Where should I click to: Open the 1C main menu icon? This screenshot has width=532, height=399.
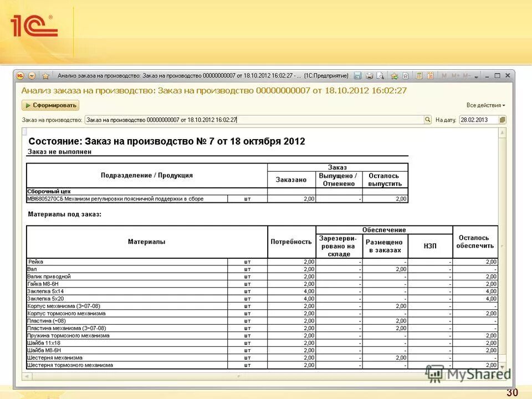coord(21,76)
